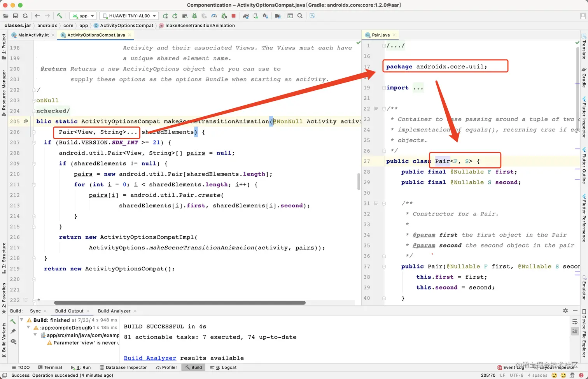This screenshot has width=588, height=379.
Task: Click the green hammer Make Project icon in toolbar
Action: [59, 16]
